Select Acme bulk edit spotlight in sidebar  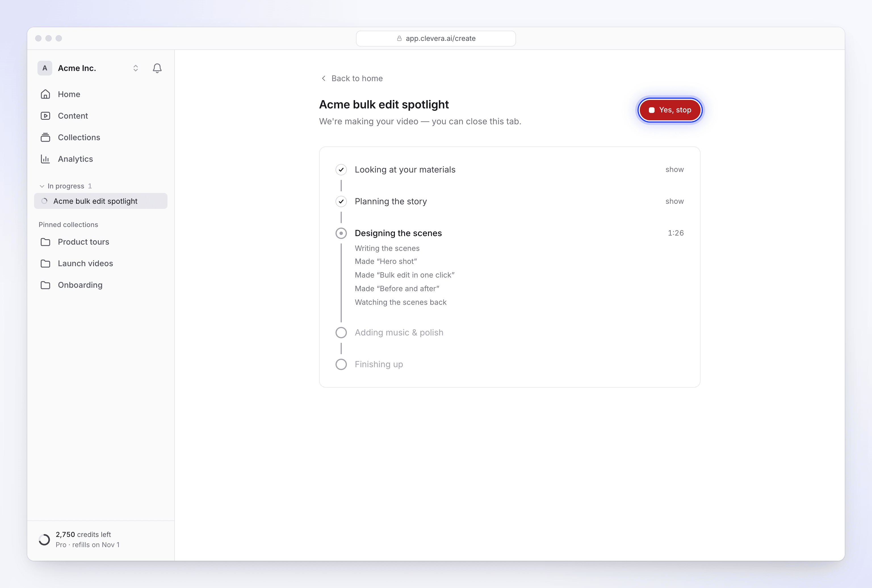[x=100, y=201]
